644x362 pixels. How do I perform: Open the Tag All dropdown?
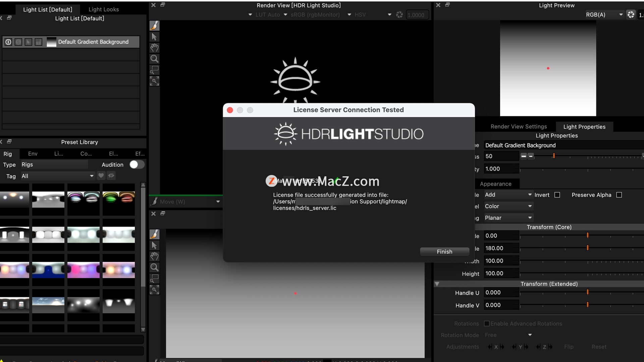click(58, 176)
